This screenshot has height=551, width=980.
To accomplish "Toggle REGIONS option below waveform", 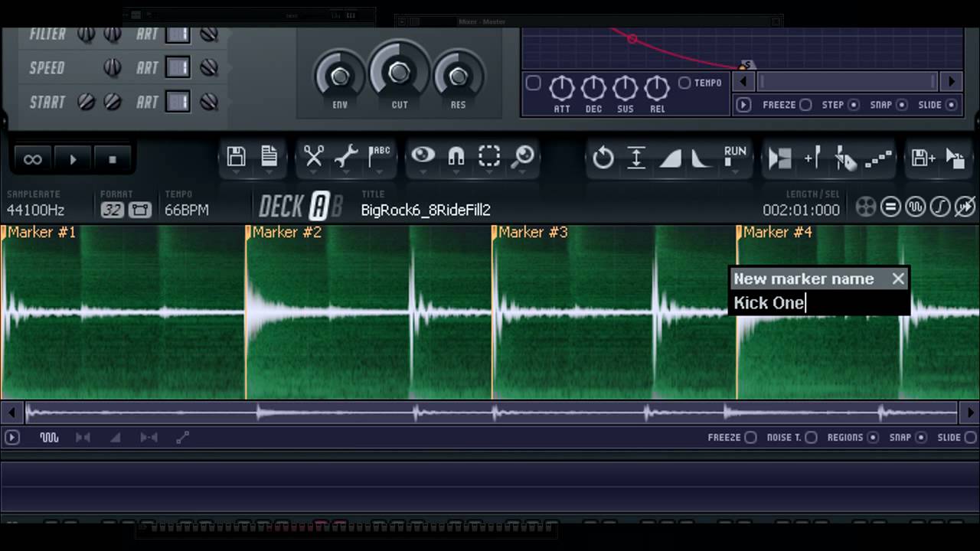I will coord(871,438).
